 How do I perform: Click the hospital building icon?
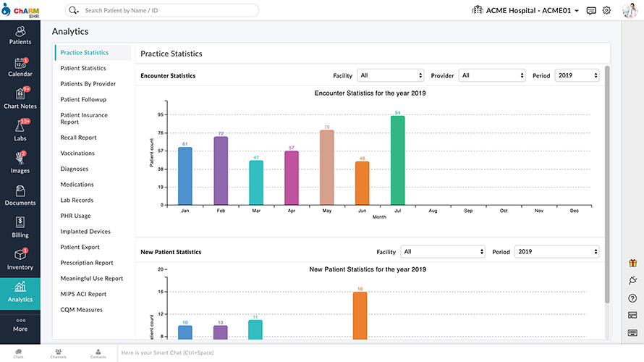coord(478,10)
